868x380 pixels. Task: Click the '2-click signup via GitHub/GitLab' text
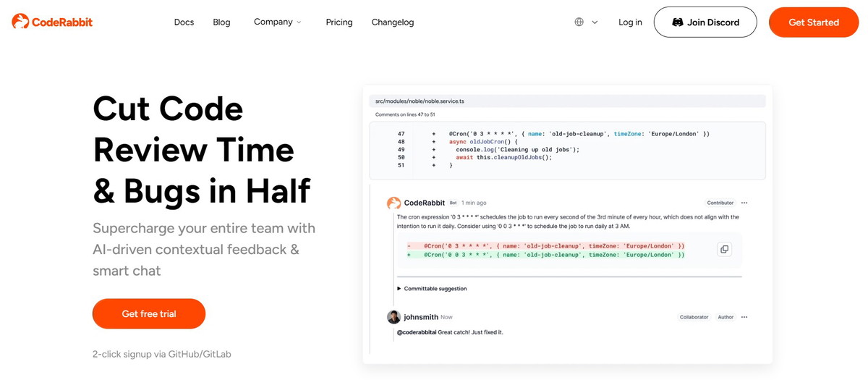point(162,354)
